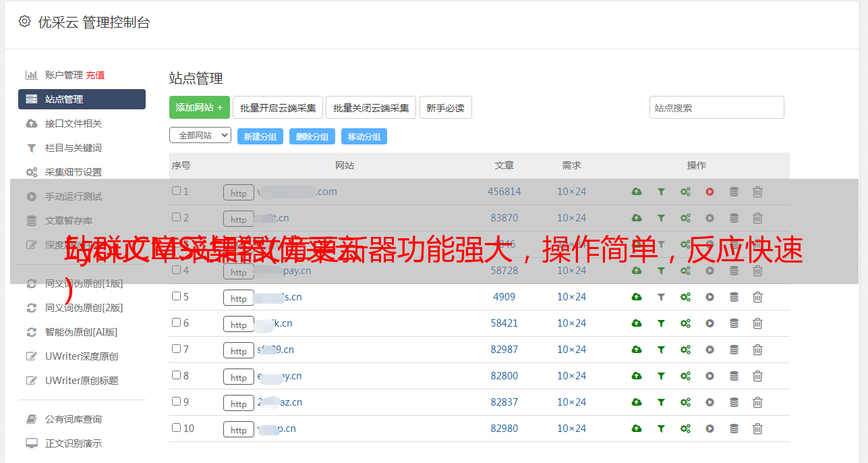Click the 删除分组 button
This screenshot has width=868, height=463.
(312, 136)
